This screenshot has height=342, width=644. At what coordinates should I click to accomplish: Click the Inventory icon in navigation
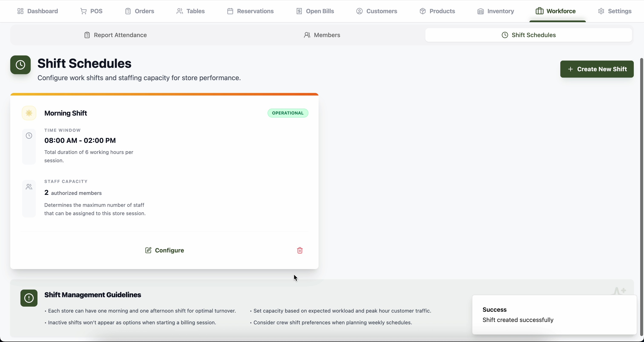480,11
